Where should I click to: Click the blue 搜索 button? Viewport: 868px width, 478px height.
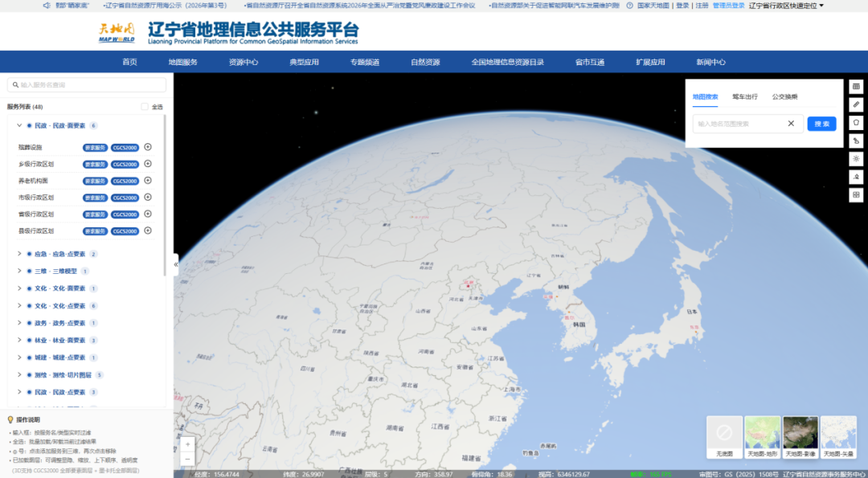pyautogui.click(x=821, y=124)
